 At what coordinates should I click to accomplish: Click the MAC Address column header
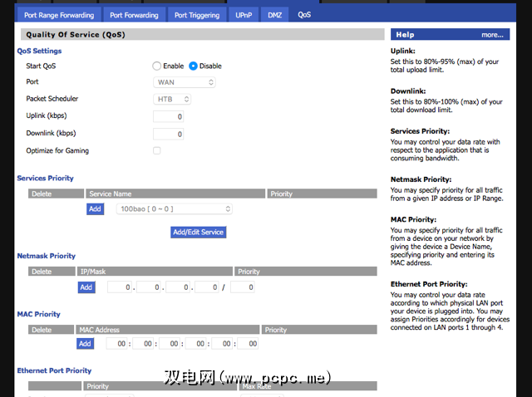(168, 330)
